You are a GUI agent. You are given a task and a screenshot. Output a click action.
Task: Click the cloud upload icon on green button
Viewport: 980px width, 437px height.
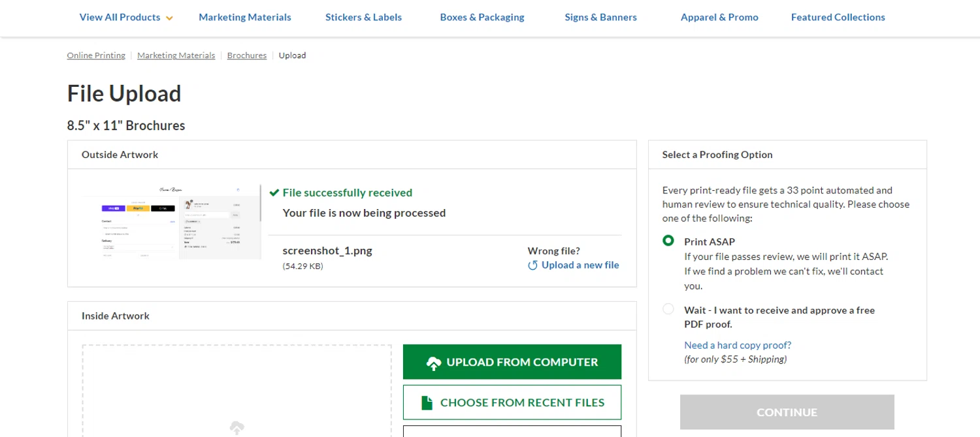coord(433,363)
